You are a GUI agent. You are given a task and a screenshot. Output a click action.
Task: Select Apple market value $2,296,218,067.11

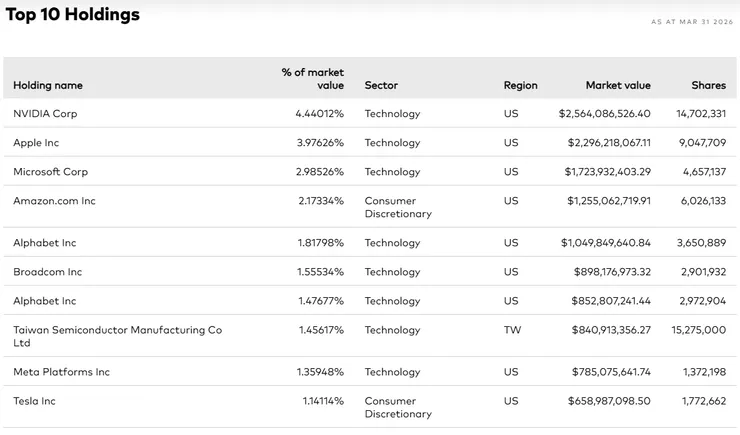(609, 143)
